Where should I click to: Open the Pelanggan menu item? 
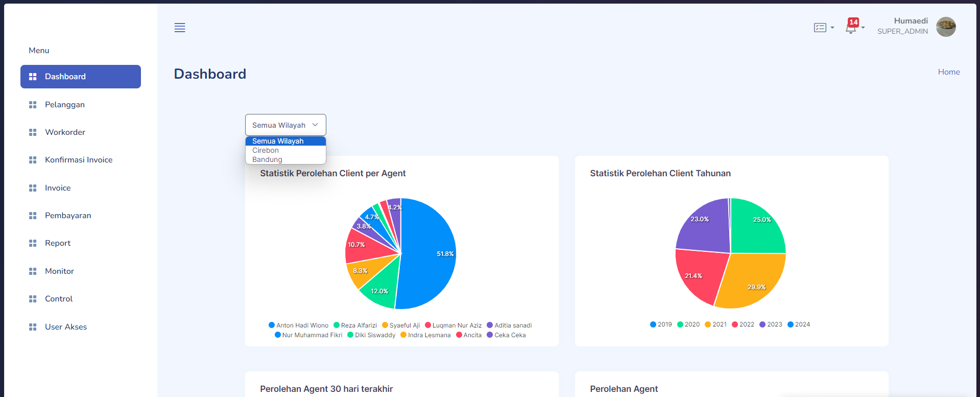[81, 105]
